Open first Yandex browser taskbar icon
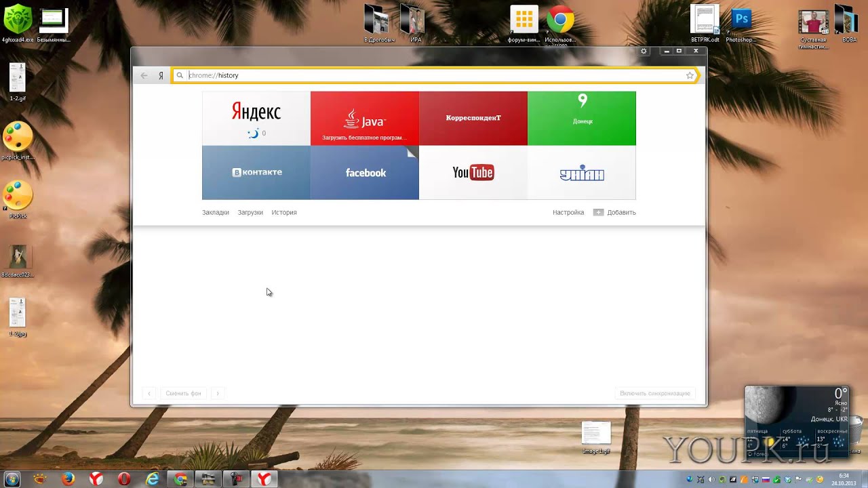 point(96,479)
